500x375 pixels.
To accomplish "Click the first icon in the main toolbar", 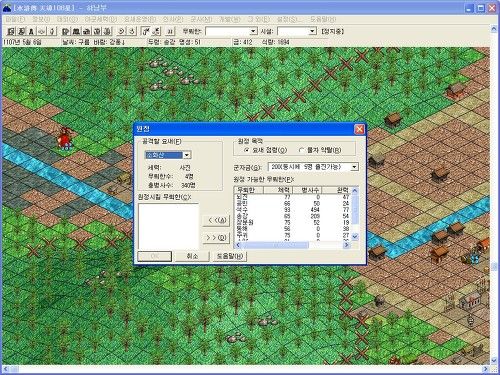I will pyautogui.click(x=11, y=31).
